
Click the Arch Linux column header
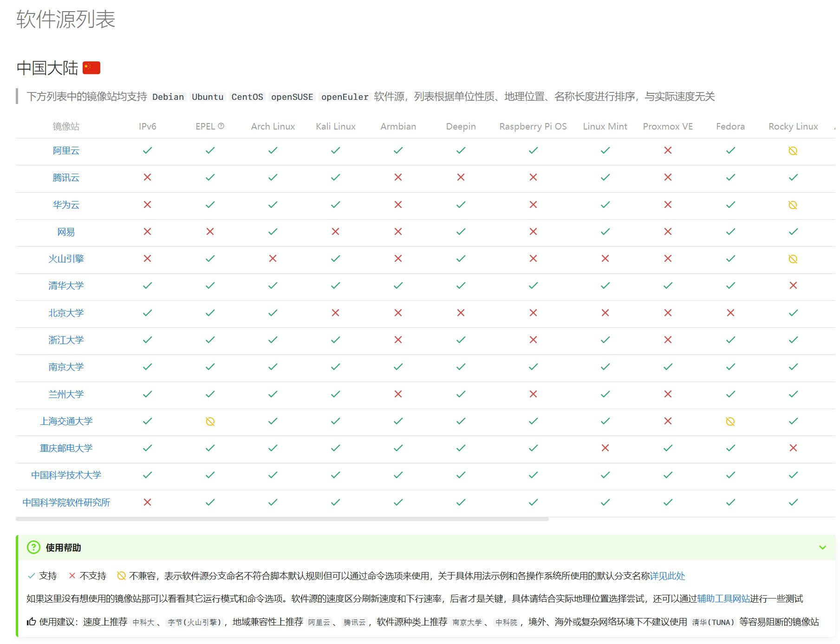tap(273, 126)
